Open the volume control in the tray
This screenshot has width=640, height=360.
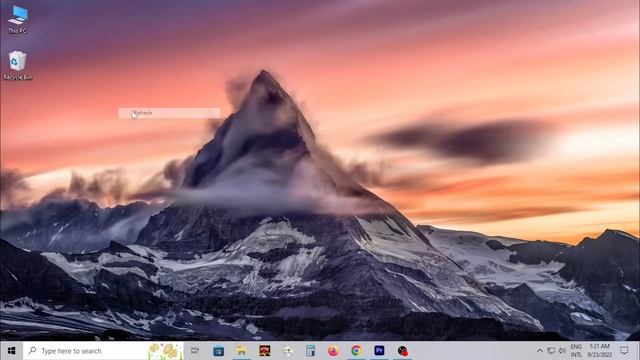click(x=562, y=351)
